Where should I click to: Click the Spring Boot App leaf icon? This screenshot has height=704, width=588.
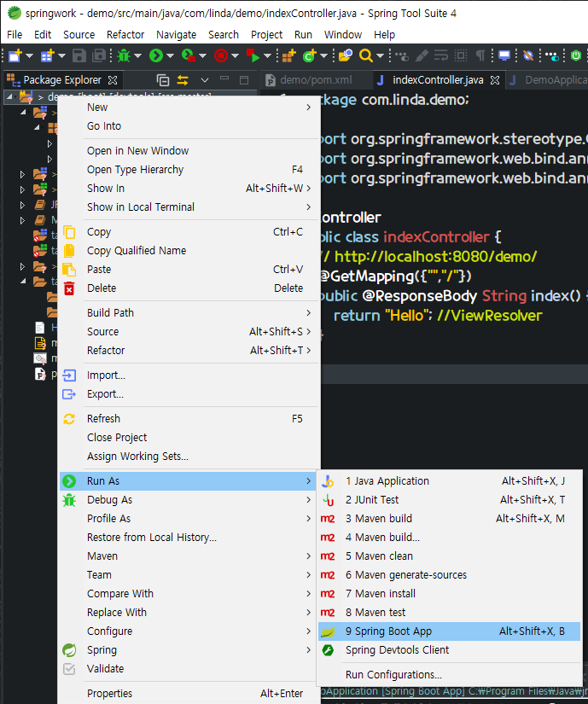pos(328,631)
